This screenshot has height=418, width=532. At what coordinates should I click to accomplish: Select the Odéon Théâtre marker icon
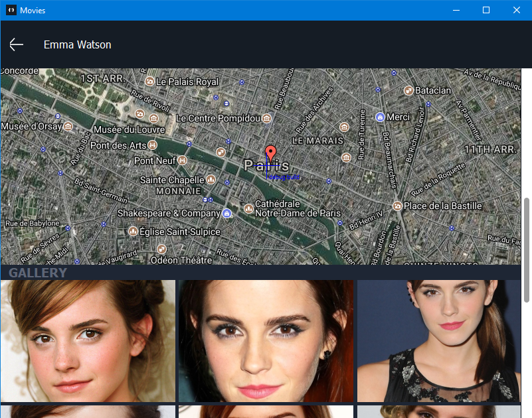coord(162,249)
